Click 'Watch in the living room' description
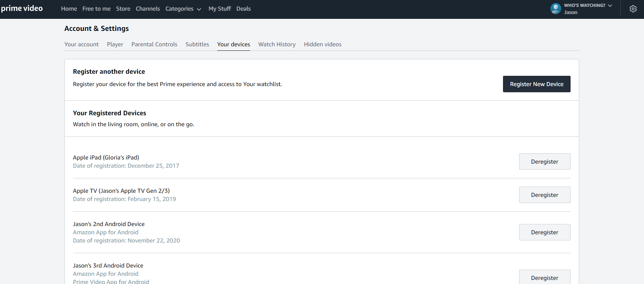This screenshot has width=644, height=284. (x=133, y=124)
